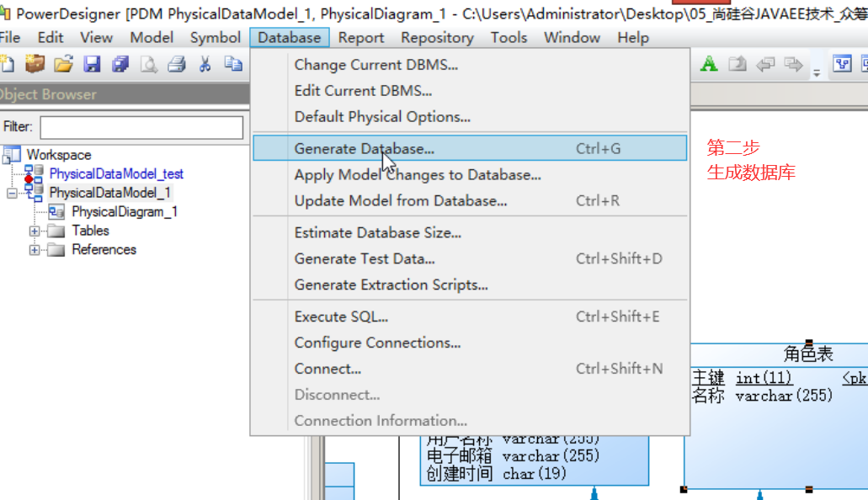Select PhysicalDataModel_test in the tree
Viewport: 868px width, 500px height.
point(116,174)
